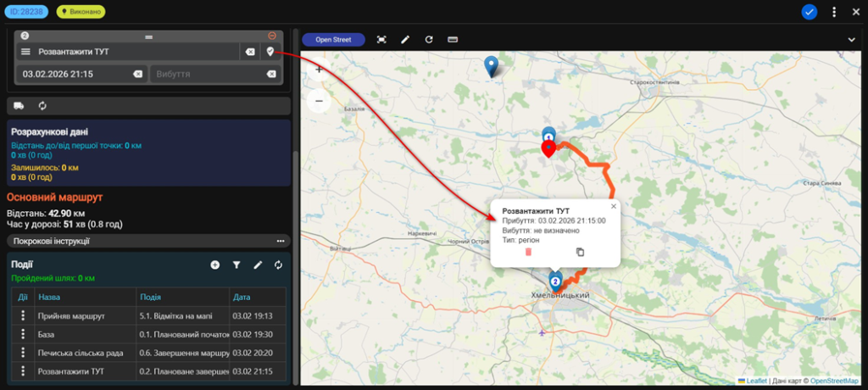Image resolution: width=868 pixels, height=390 pixels.
Task: Refresh the Події events list
Action: pos(278,265)
